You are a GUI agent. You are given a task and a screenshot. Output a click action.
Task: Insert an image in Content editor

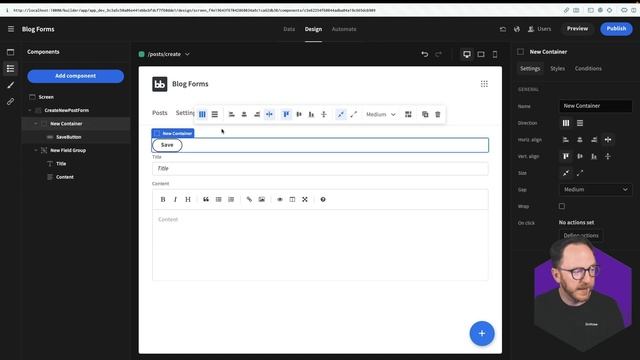click(262, 199)
